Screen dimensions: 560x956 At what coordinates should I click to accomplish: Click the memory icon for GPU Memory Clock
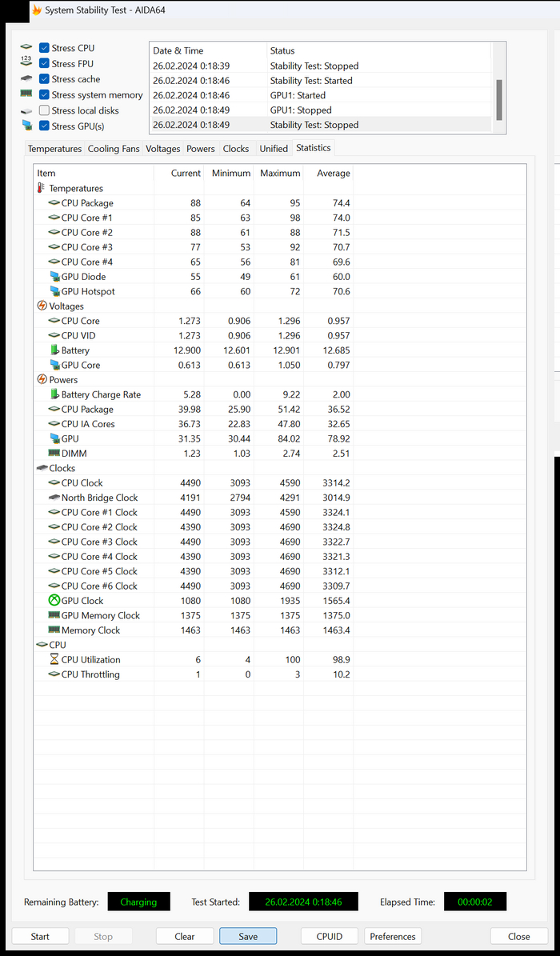coord(54,615)
